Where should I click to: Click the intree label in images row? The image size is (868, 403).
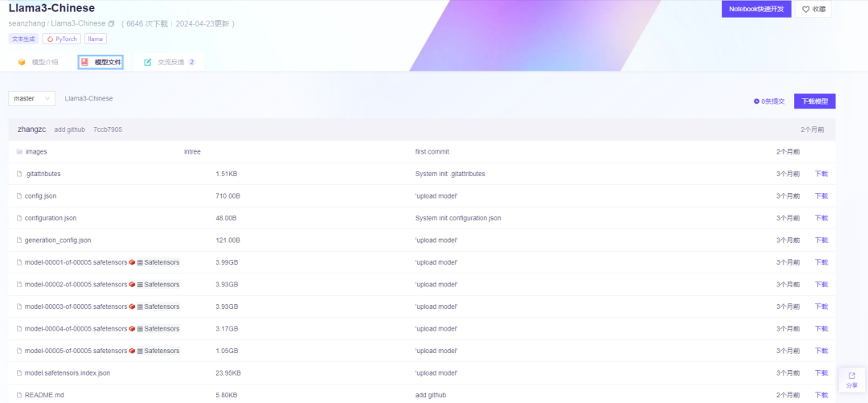[192, 151]
